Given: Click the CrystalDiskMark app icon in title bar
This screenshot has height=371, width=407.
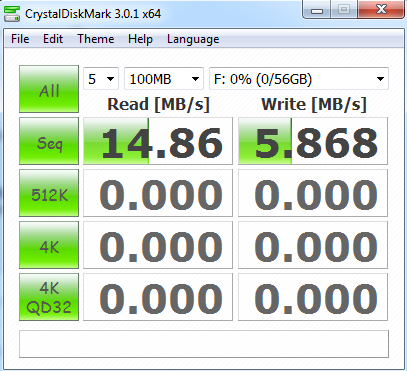Looking at the screenshot, I should point(11,14).
